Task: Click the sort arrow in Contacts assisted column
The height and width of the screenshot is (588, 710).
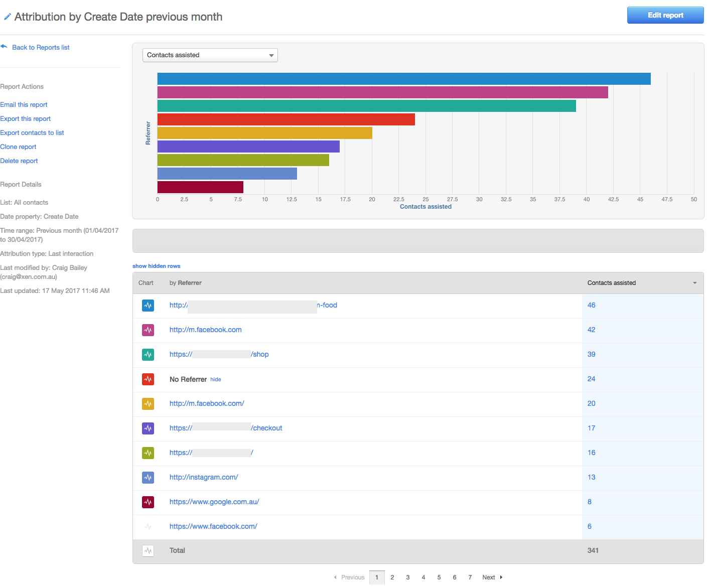Action: pyautogui.click(x=695, y=283)
